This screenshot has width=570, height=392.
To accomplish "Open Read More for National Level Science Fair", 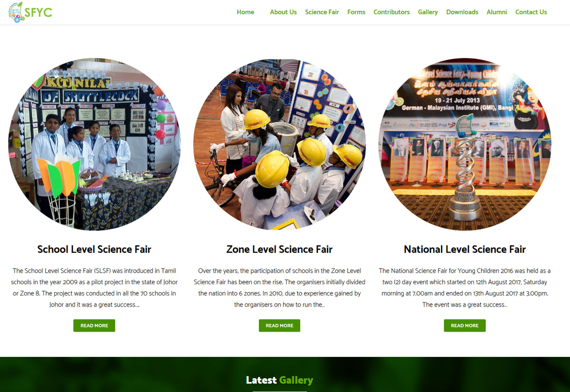I will (465, 325).
